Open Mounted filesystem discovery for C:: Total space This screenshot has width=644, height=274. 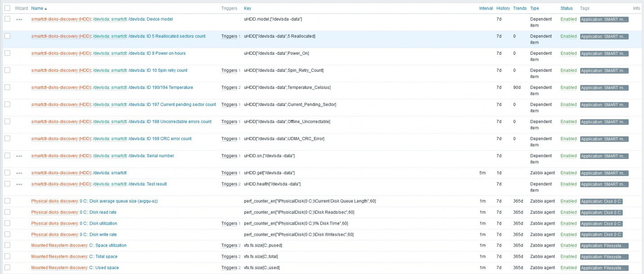(59, 256)
